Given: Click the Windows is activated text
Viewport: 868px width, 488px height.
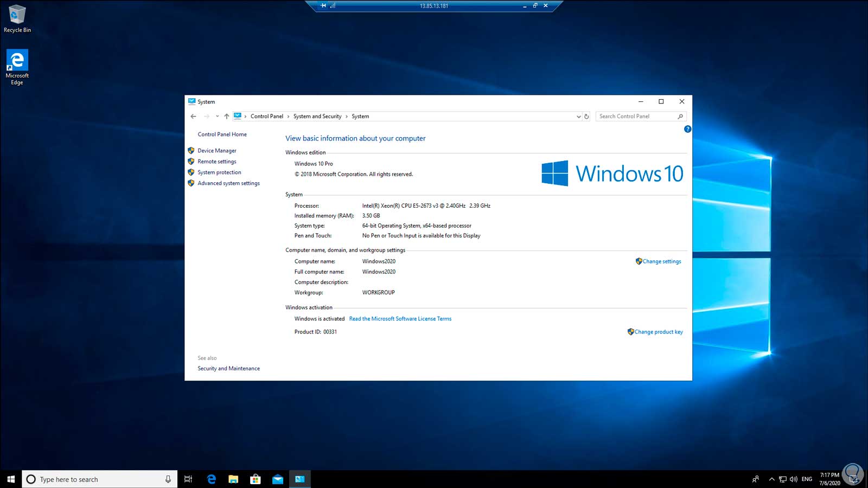Looking at the screenshot, I should coord(320,319).
